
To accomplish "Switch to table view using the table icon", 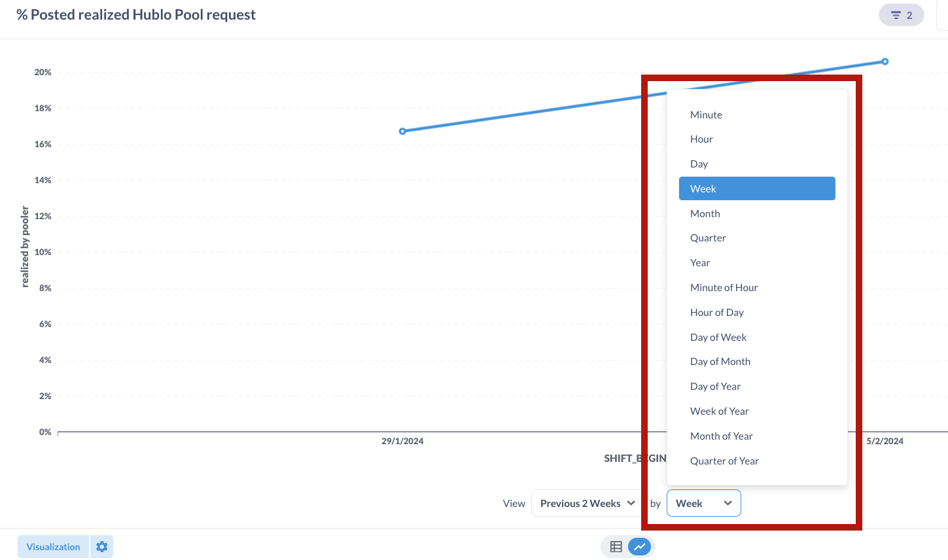I will tap(616, 546).
